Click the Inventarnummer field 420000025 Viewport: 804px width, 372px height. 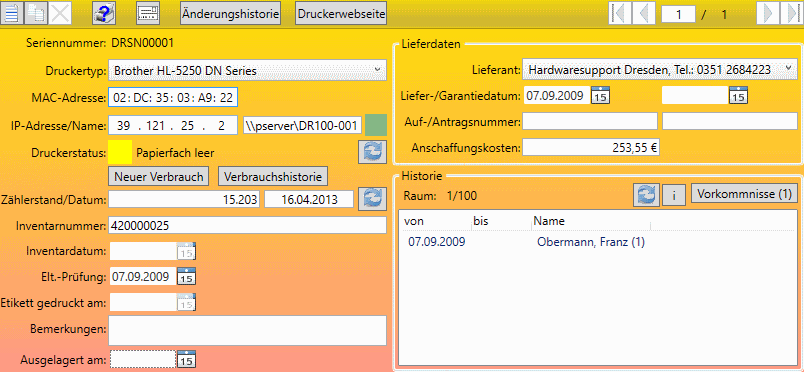tap(247, 225)
